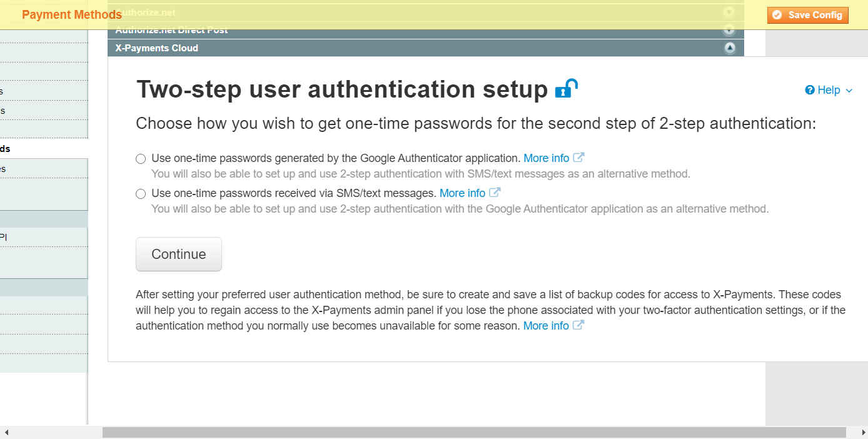This screenshot has height=439, width=868.
Task: Click the horizontal scrollbar left arrow
Action: (6, 433)
